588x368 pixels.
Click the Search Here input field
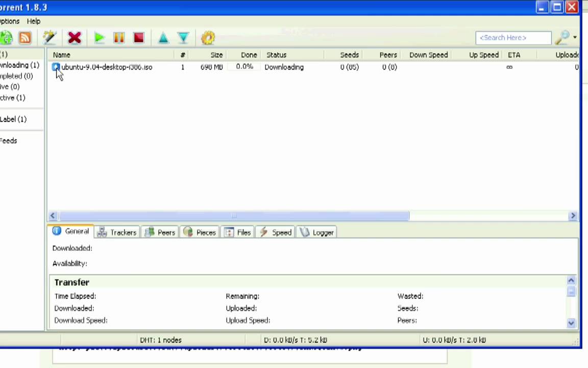point(513,38)
